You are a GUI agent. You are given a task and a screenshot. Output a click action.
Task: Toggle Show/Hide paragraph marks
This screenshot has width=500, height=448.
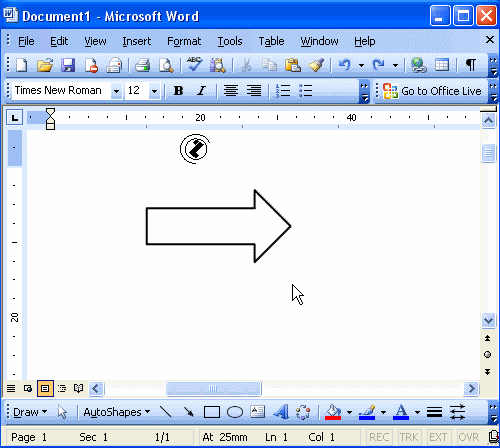(x=470, y=65)
